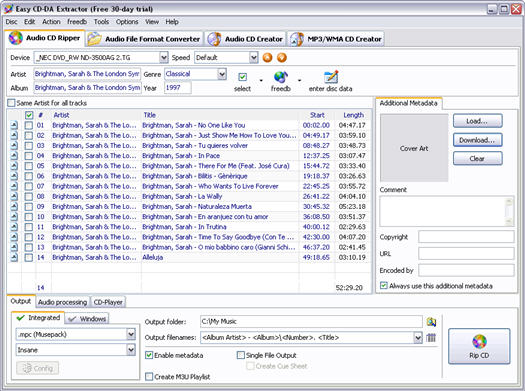Open the Insane quality dropdown
525x391 pixels.
[131, 350]
